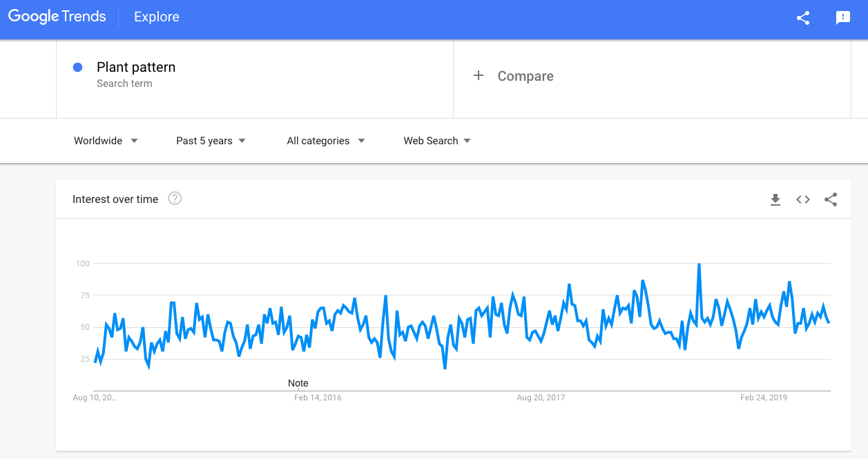Open the Worldwide region dropdown
868x459 pixels.
(106, 141)
